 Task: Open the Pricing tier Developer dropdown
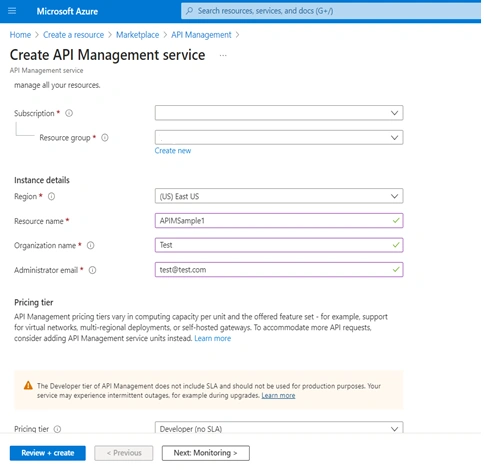pyautogui.click(x=279, y=428)
